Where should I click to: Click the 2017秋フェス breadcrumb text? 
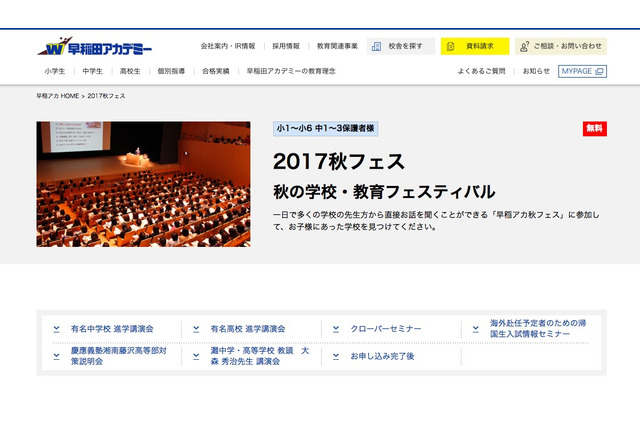tap(106, 96)
